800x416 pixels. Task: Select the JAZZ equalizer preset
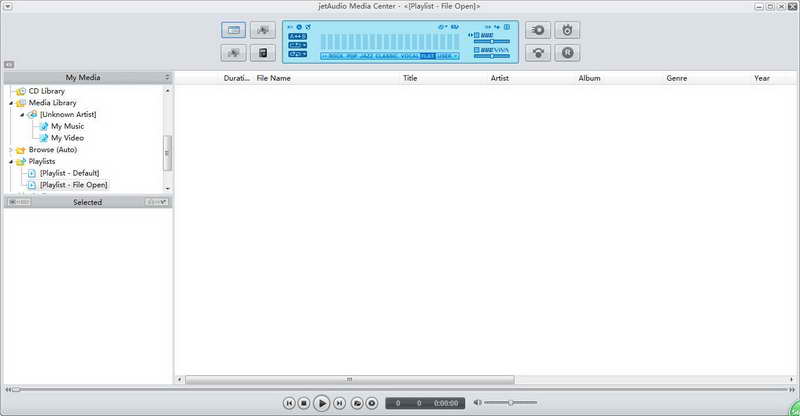[366, 56]
